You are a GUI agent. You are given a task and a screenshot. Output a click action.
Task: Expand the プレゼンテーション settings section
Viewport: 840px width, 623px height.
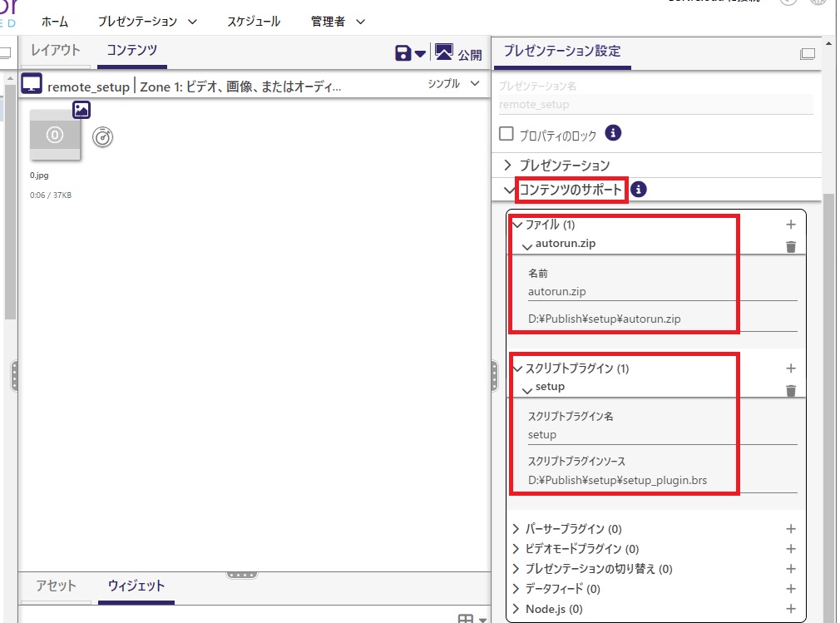(x=508, y=166)
